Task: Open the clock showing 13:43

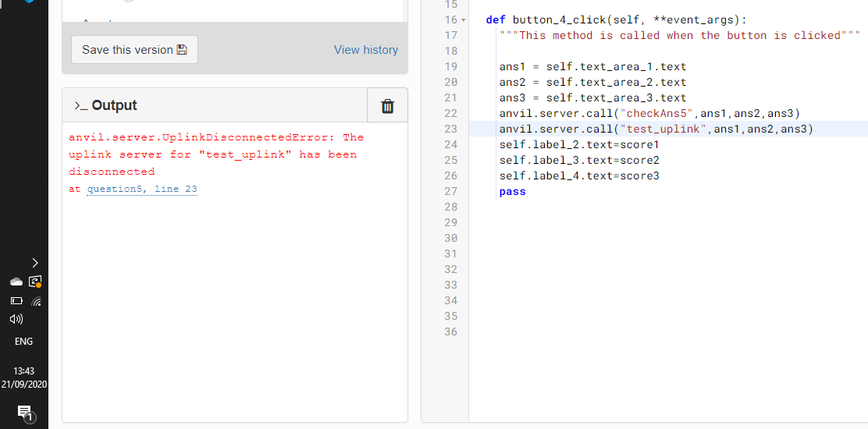Action: coord(24,378)
